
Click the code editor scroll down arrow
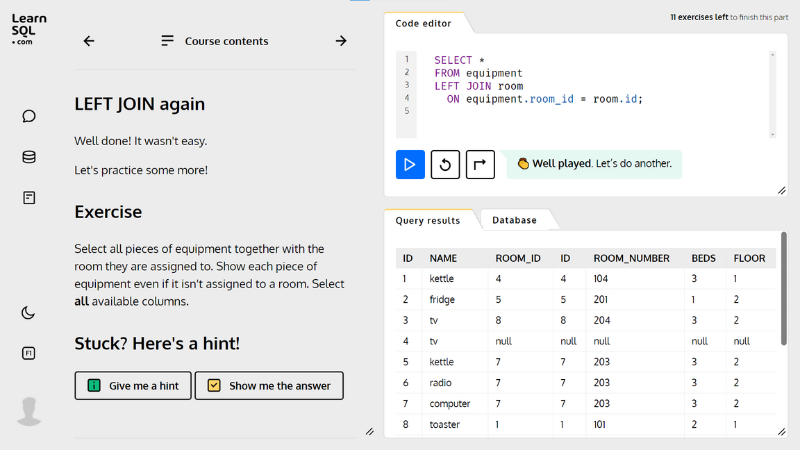[x=772, y=134]
